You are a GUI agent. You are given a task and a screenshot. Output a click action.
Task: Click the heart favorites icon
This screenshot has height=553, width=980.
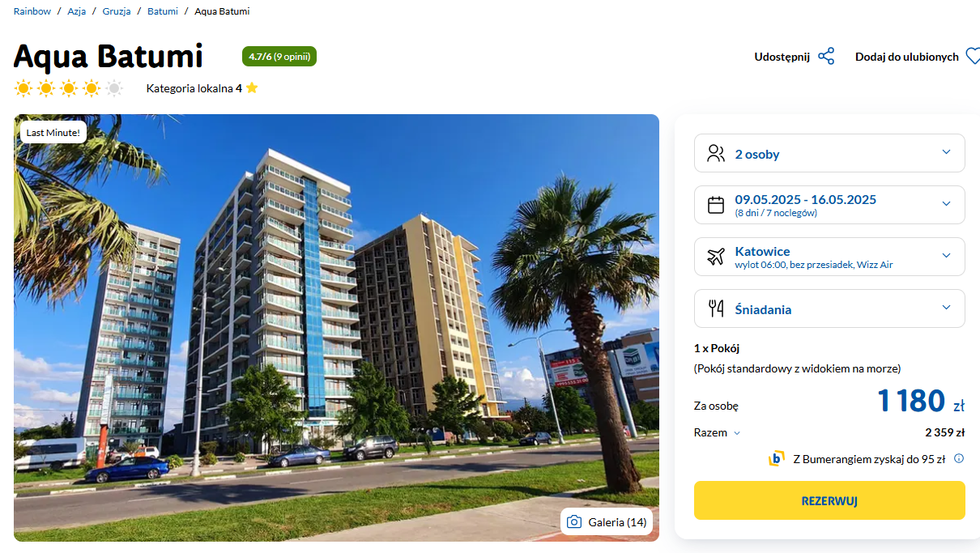pyautogui.click(x=972, y=57)
